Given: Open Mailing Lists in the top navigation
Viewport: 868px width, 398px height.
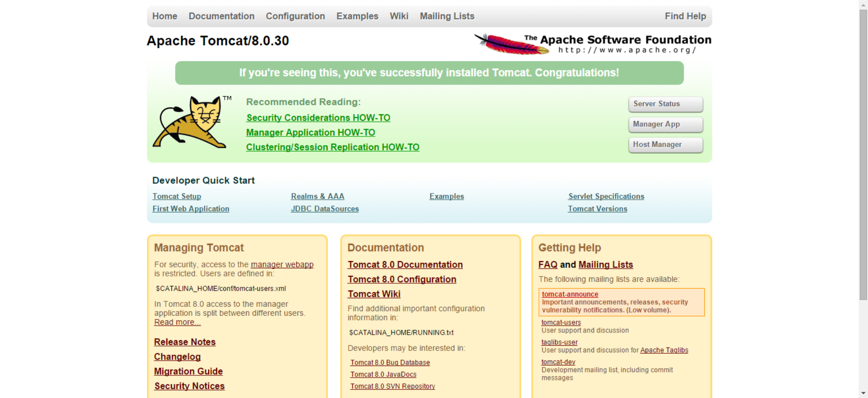Looking at the screenshot, I should click(x=447, y=16).
